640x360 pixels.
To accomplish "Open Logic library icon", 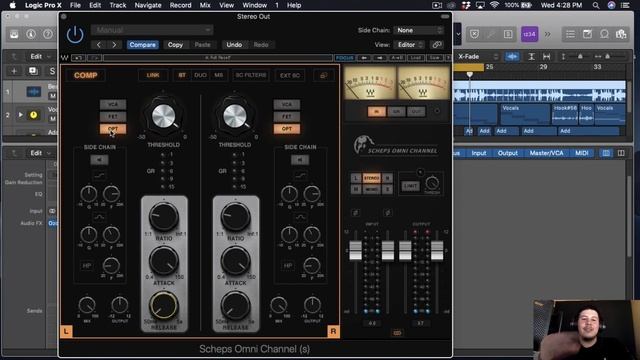I will point(14,34).
